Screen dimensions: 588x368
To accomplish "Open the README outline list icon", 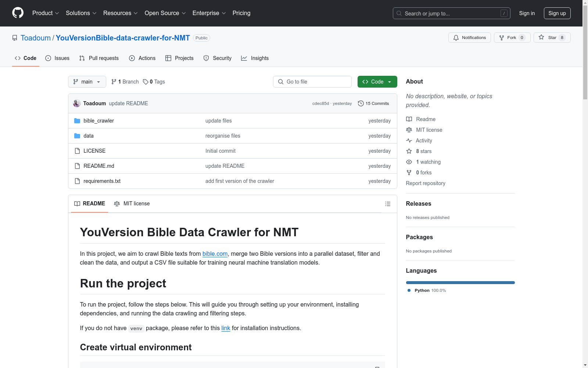I will pyautogui.click(x=388, y=204).
